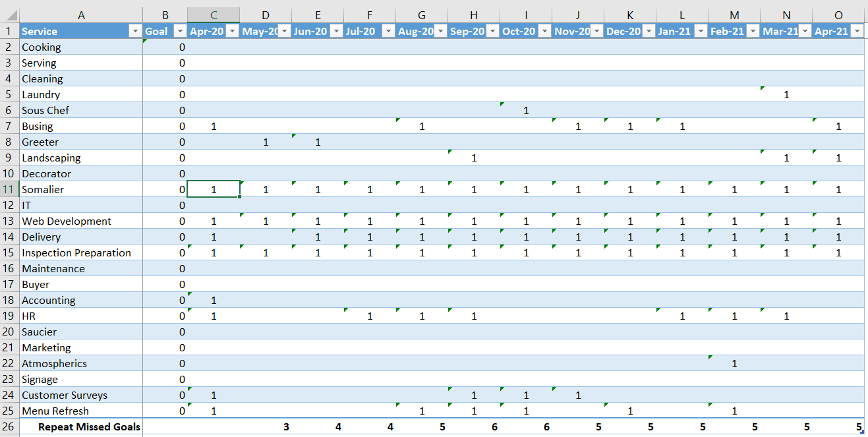Click the Decorator service cell

(x=81, y=173)
